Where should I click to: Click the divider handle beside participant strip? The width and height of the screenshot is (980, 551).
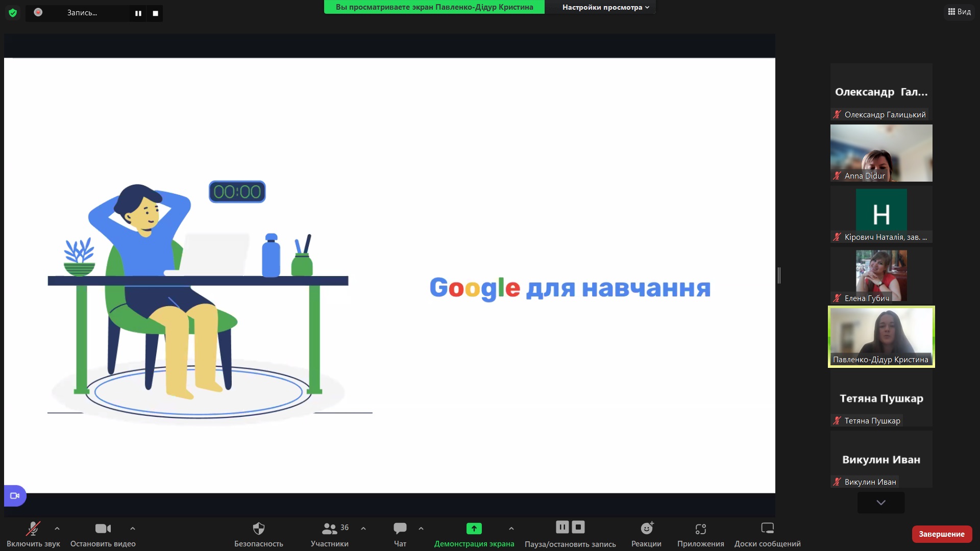coord(779,275)
